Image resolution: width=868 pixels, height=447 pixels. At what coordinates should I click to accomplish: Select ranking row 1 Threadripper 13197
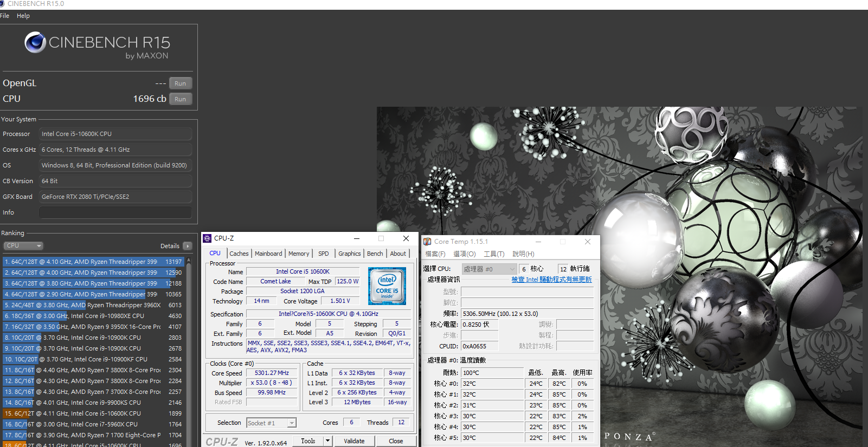(93, 262)
